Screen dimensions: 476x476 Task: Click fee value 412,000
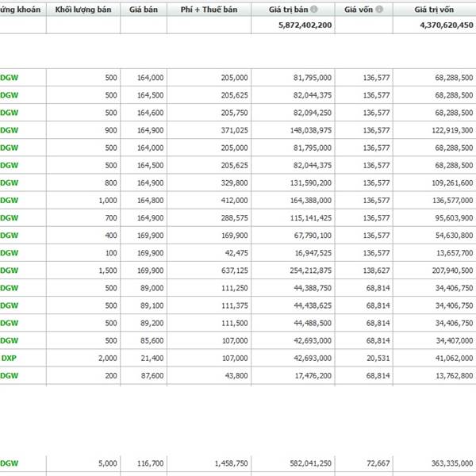pos(234,201)
